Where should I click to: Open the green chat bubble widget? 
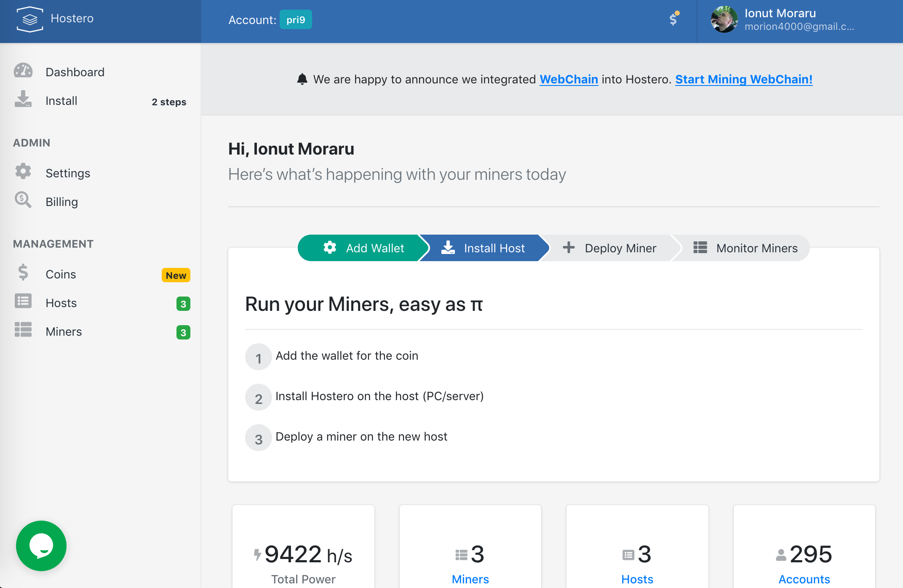[x=41, y=545]
